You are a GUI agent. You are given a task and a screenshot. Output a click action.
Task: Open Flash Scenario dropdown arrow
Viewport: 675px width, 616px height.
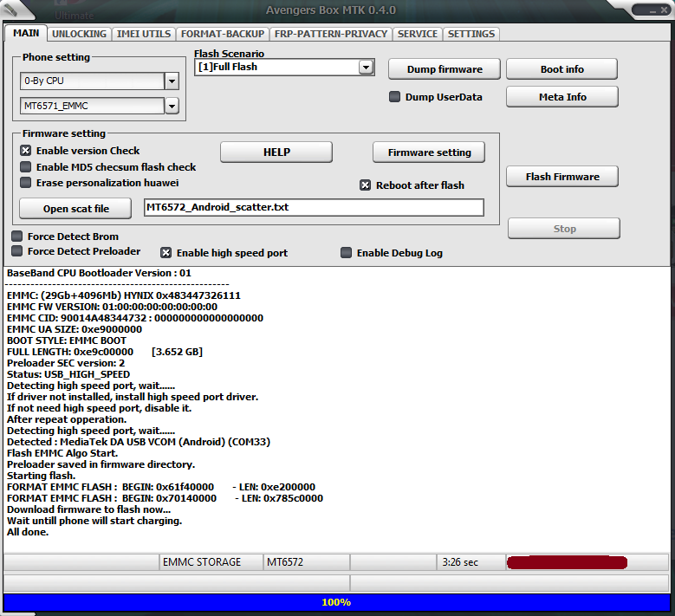point(366,68)
